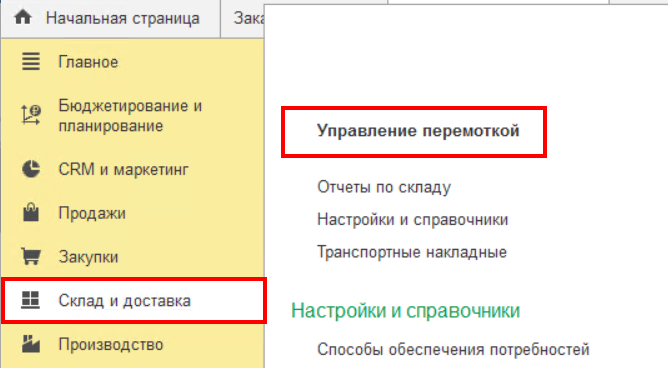Open Отчеты по складу
This screenshot has width=668, height=368.
coord(384,187)
